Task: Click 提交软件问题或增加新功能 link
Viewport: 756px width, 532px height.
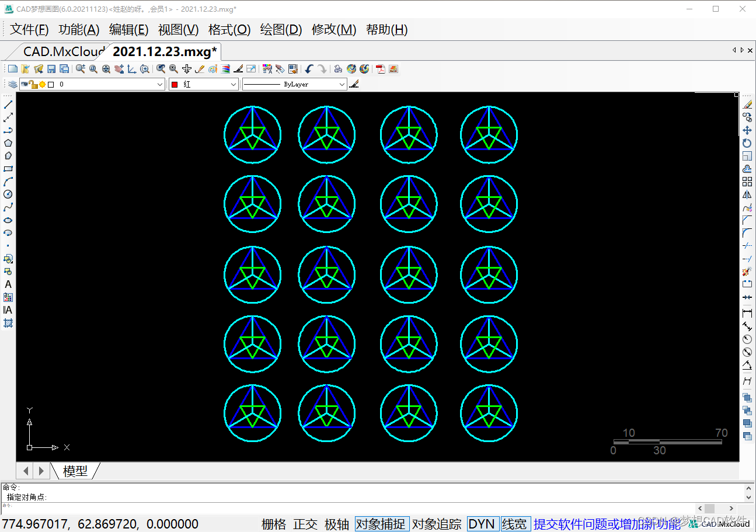Action: click(x=607, y=524)
